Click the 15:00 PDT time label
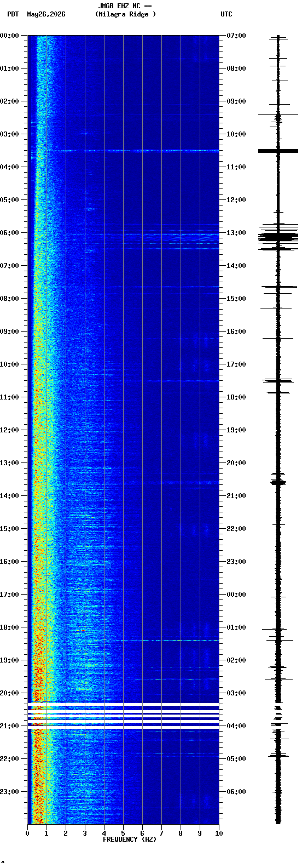Screen dimensions: 302x868 9,529
